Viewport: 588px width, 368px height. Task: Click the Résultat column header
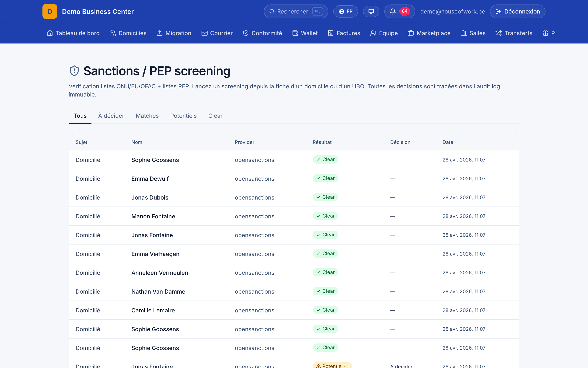(x=322, y=142)
